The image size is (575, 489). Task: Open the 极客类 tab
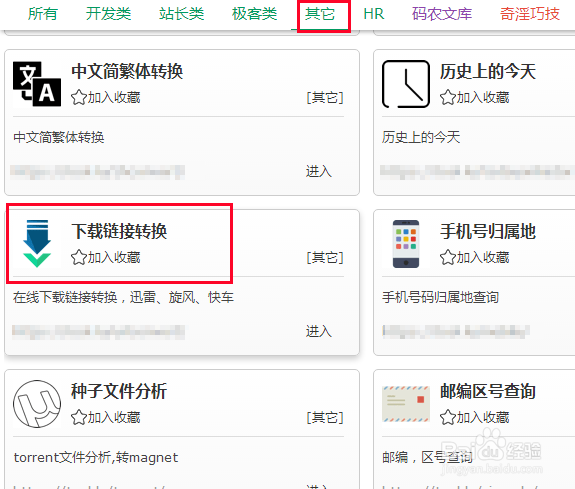254,14
